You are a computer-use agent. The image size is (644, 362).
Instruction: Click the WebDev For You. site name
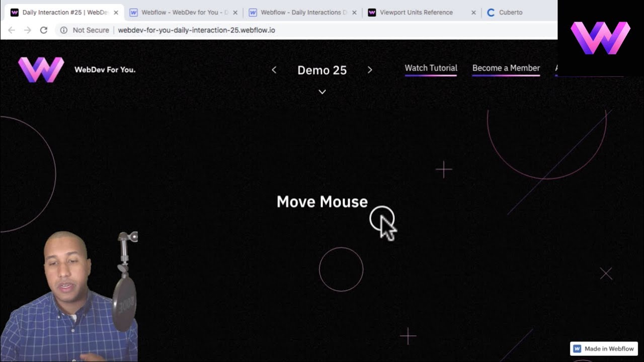tap(105, 70)
